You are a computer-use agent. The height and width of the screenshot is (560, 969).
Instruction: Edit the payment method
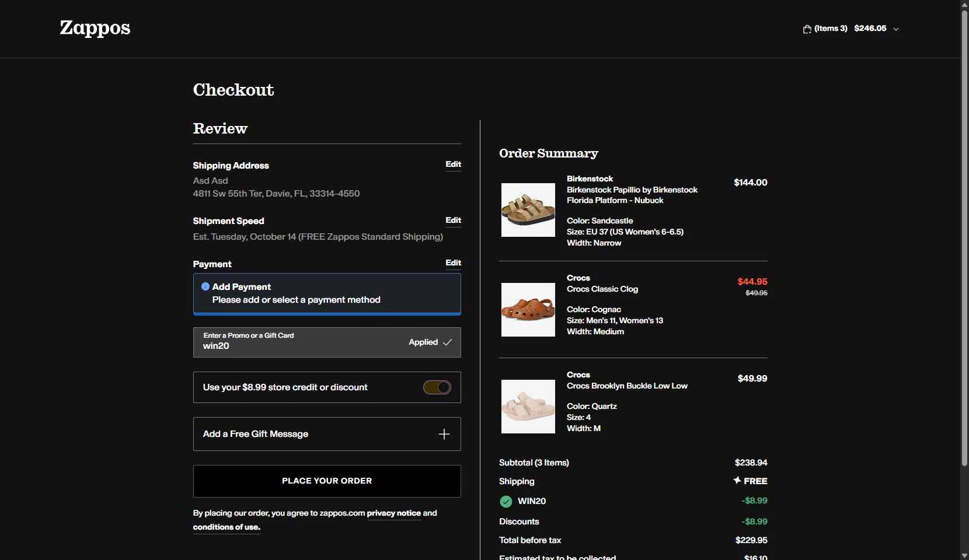tap(453, 263)
